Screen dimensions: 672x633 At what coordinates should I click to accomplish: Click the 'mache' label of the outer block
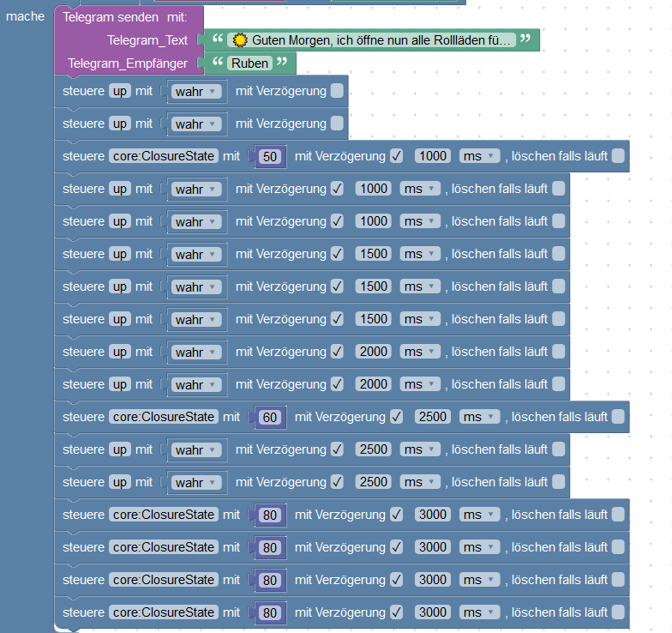pos(26,16)
